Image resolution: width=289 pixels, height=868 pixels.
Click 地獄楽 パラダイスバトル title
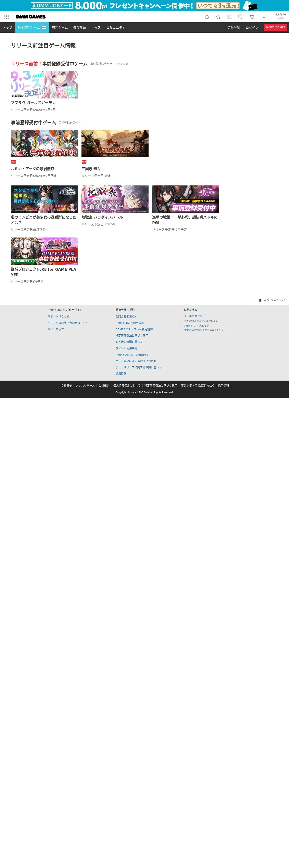(102, 217)
